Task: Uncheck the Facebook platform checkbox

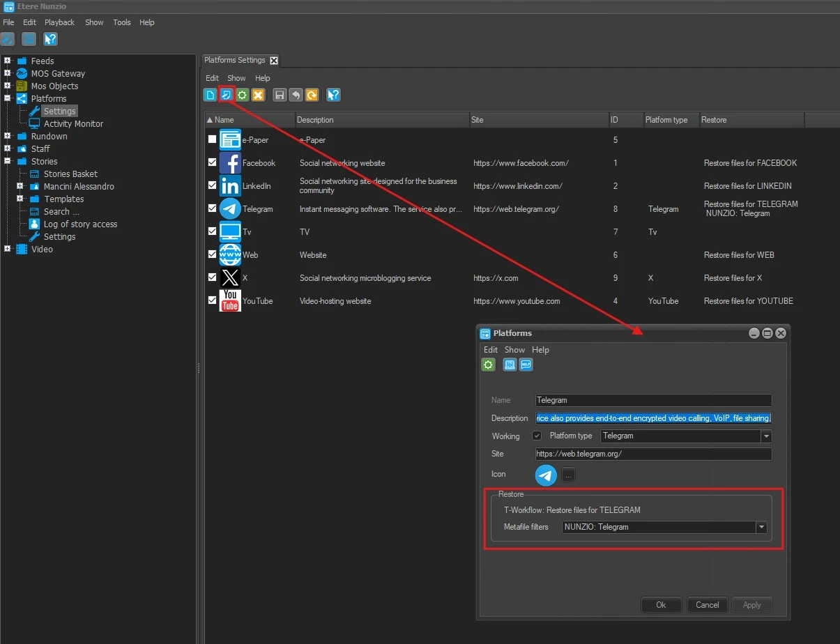Action: click(212, 162)
